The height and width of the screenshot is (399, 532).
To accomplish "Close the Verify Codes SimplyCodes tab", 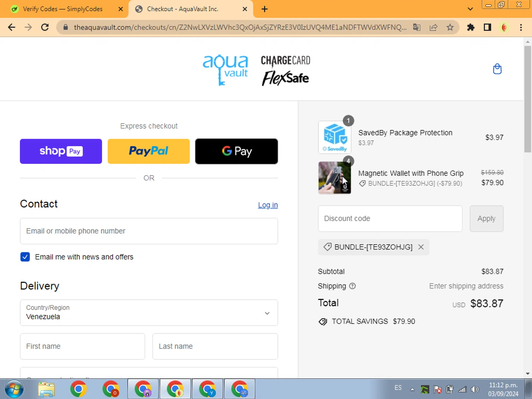I will tap(121, 9).
